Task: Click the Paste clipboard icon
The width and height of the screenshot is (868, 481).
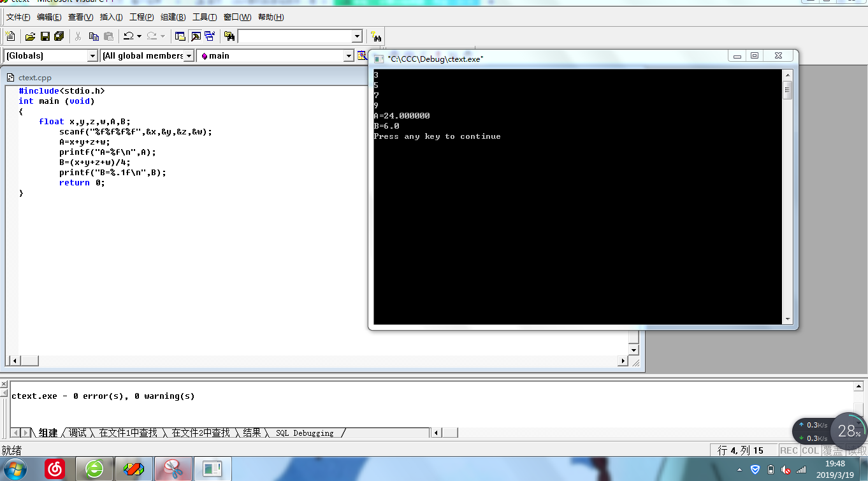Action: click(x=108, y=36)
